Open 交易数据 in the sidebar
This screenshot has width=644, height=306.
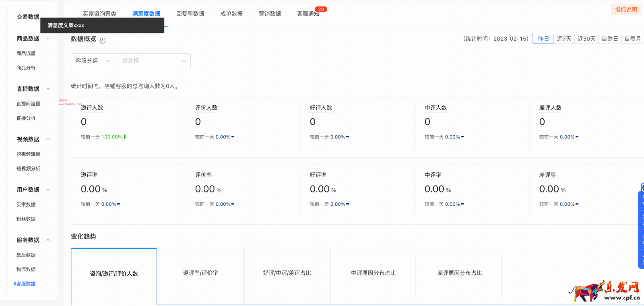coord(28,17)
